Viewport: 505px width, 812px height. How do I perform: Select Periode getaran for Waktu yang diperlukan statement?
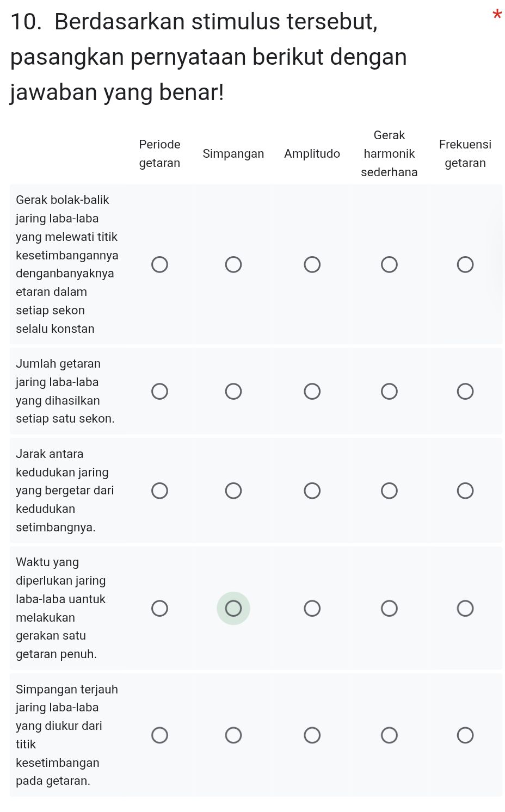[159, 608]
